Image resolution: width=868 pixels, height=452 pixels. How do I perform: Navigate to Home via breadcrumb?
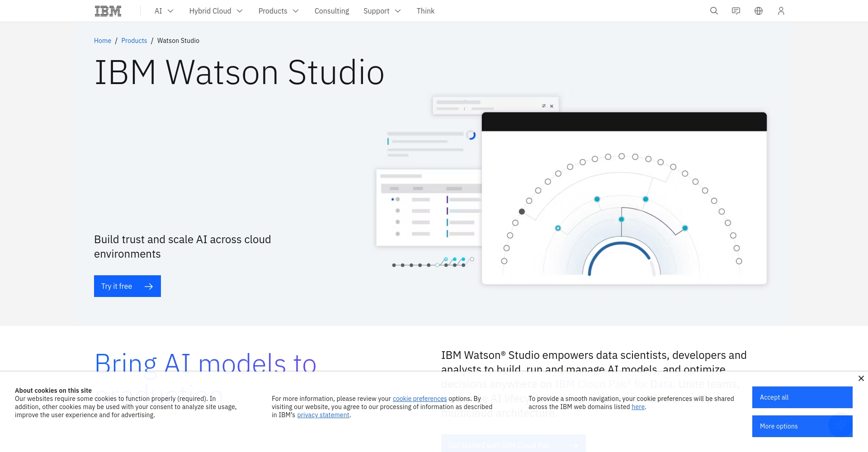(x=102, y=40)
